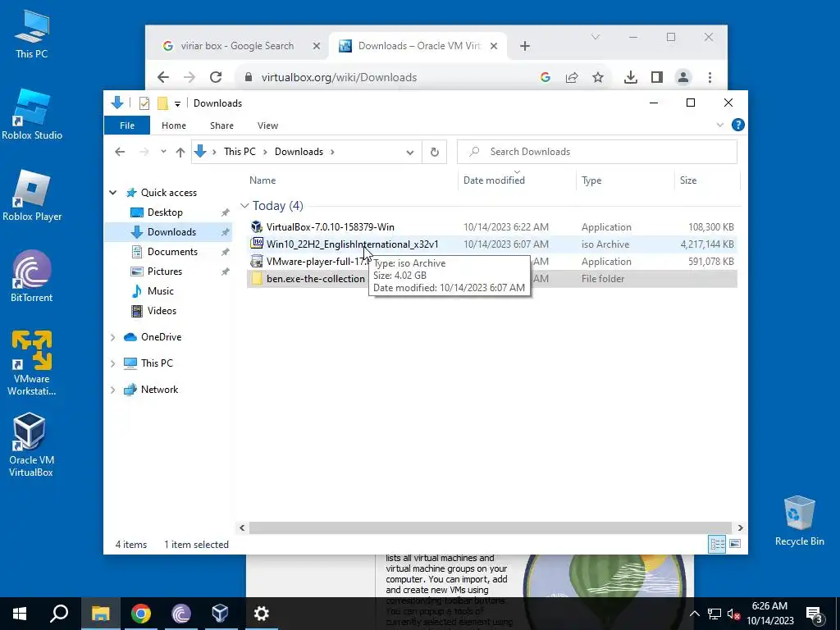840x630 pixels.
Task: Open the Home ribbon tab
Action: (x=174, y=126)
